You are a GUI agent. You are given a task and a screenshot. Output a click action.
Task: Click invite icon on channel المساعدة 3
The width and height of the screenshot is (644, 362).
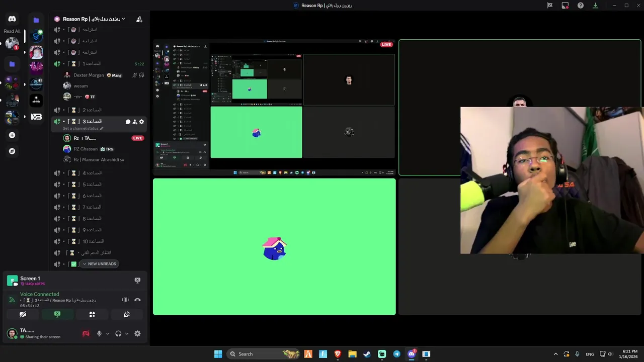[135, 122]
